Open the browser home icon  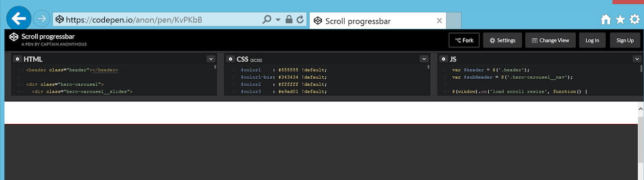(x=606, y=20)
